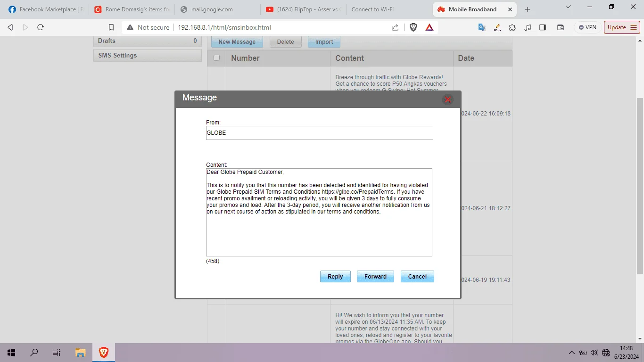Image resolution: width=644 pixels, height=362 pixels.
Task: Click the address bar URL
Action: pyautogui.click(x=224, y=27)
